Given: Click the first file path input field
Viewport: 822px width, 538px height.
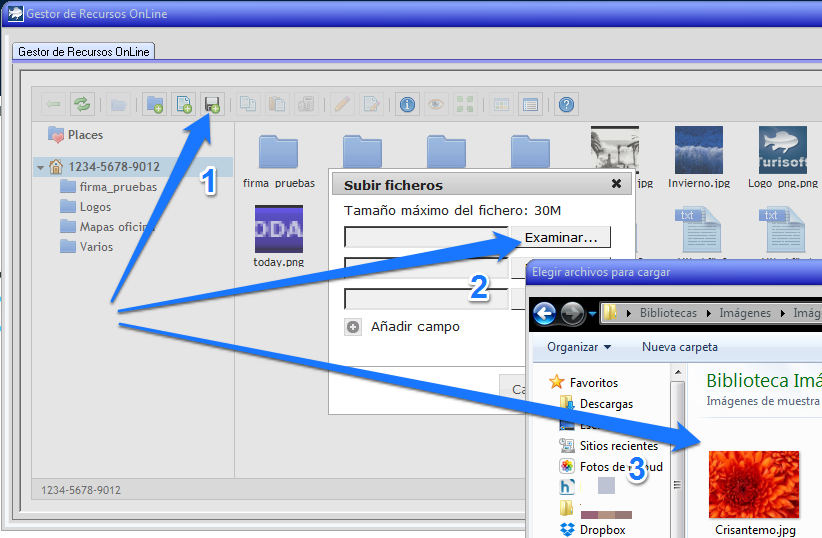Looking at the screenshot, I should (x=427, y=237).
